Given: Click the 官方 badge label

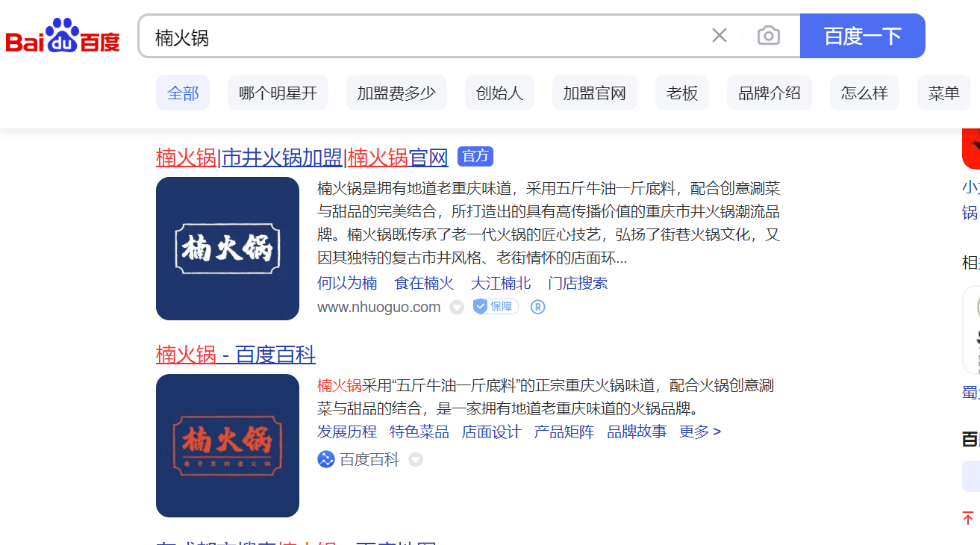Looking at the screenshot, I should pos(475,156).
